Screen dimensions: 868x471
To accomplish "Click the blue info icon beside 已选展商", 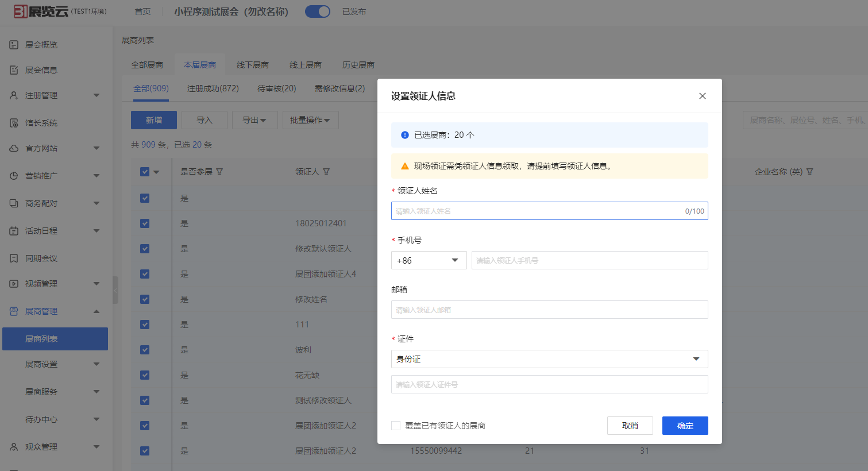I will click(404, 135).
